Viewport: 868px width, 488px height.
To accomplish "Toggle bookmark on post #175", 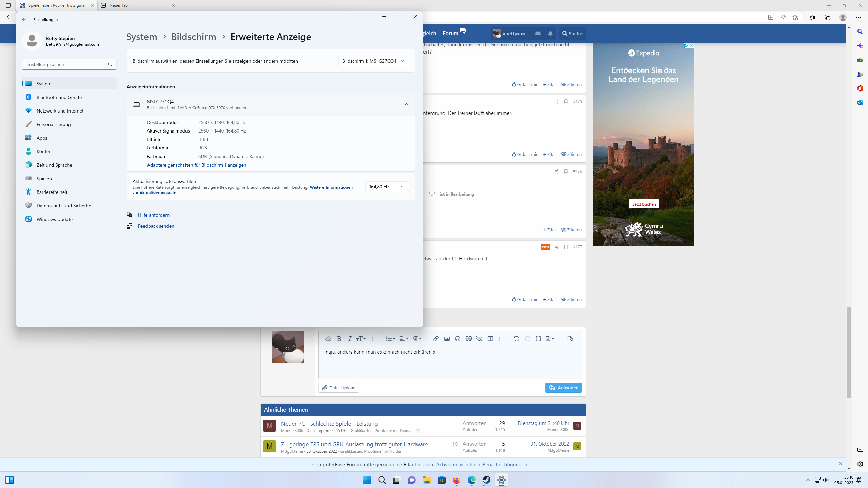I will [x=566, y=101].
